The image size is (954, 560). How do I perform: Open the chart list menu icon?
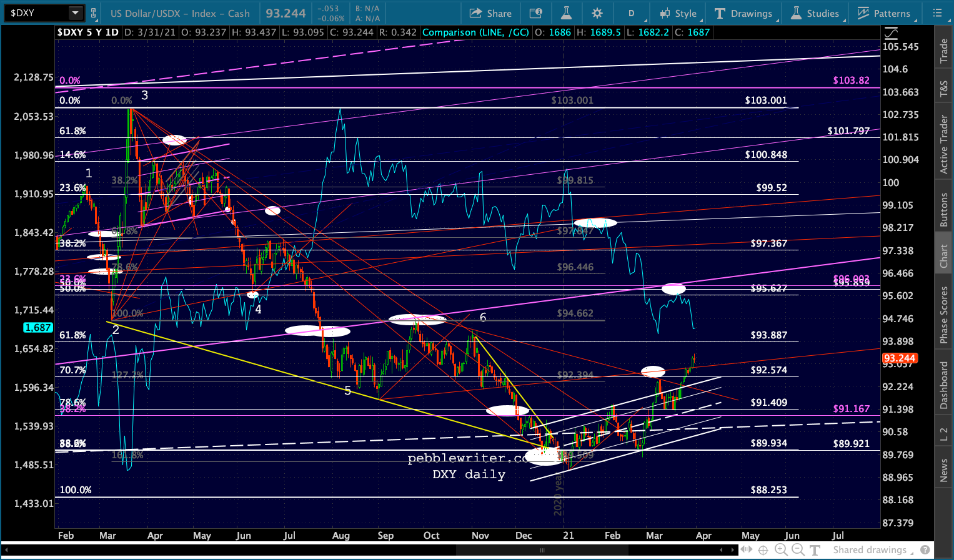937,13
